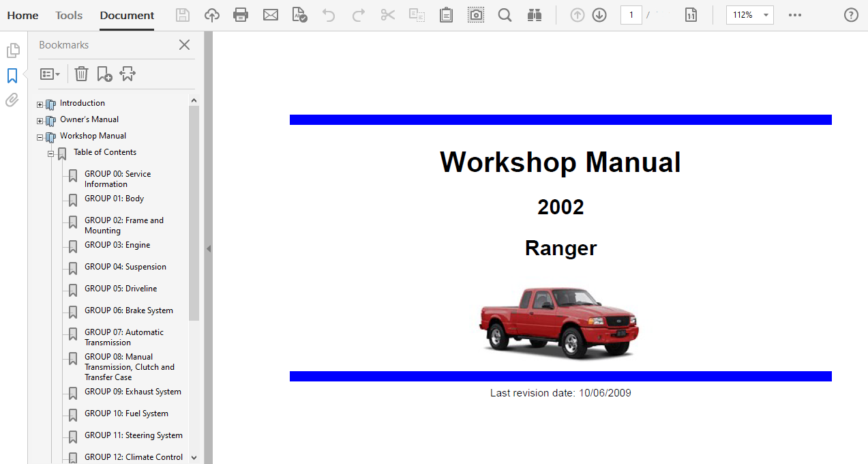Screen dimensions: 868x464
Task: Click the upload to cloud icon
Action: pos(212,15)
